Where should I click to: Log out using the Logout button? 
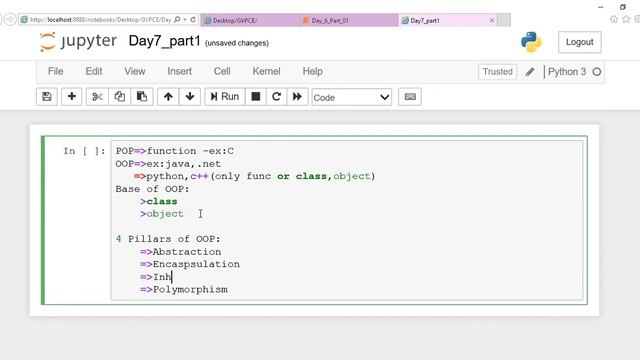tap(580, 42)
